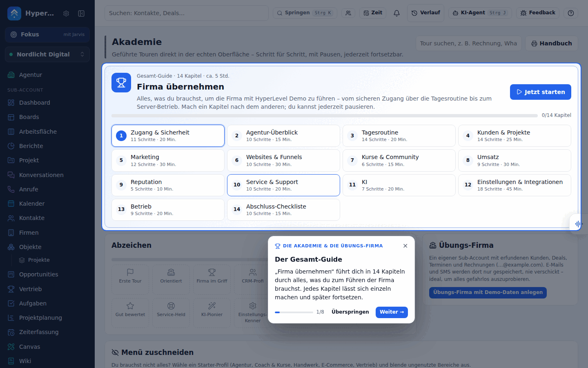Select the Gut bewertet badge
588x368 pixels.
coord(130,313)
